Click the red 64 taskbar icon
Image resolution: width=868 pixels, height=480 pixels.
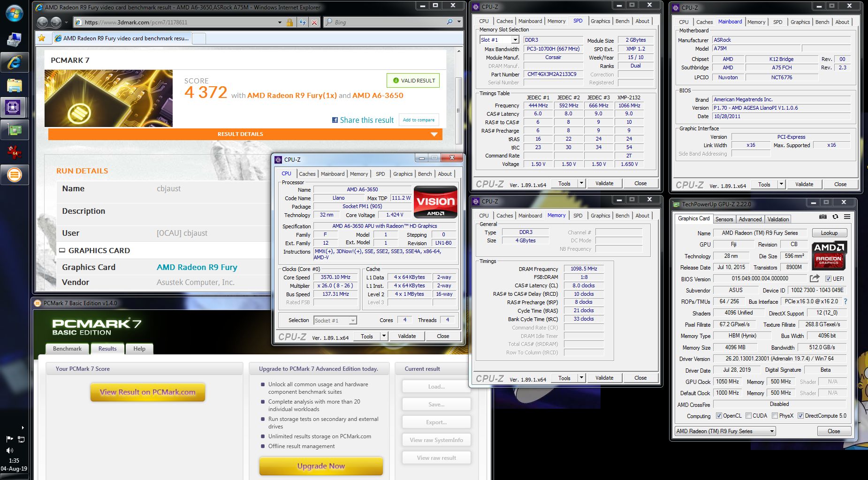click(x=15, y=152)
